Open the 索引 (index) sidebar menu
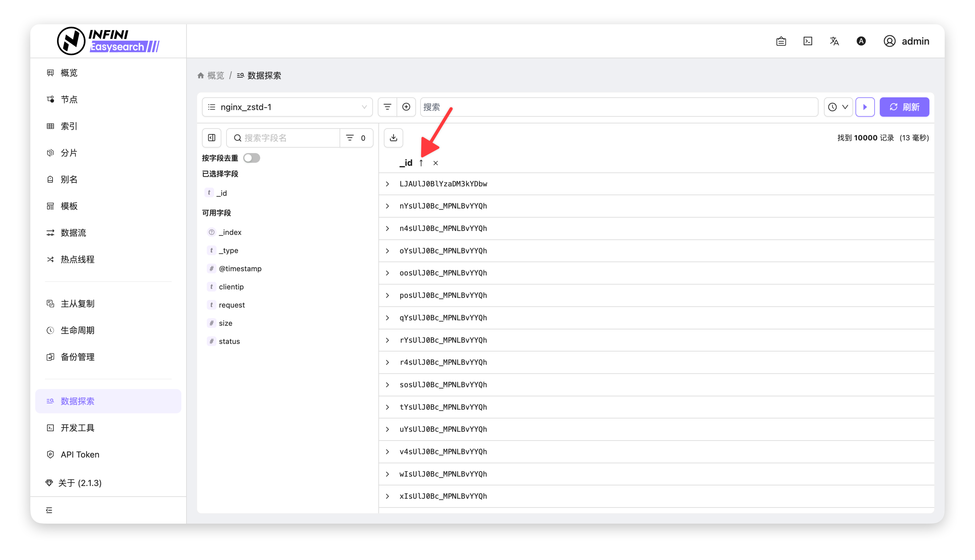This screenshot has height=560, width=975. [x=69, y=126]
